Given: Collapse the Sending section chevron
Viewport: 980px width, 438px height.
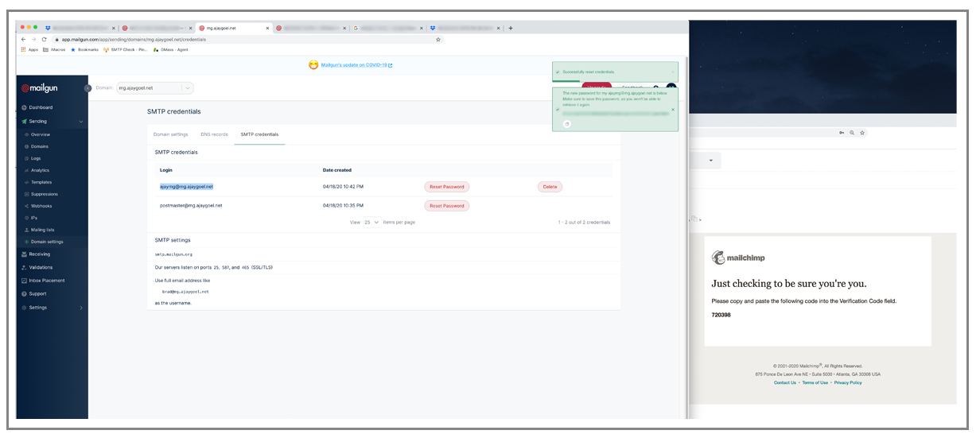Looking at the screenshot, I should [x=81, y=122].
